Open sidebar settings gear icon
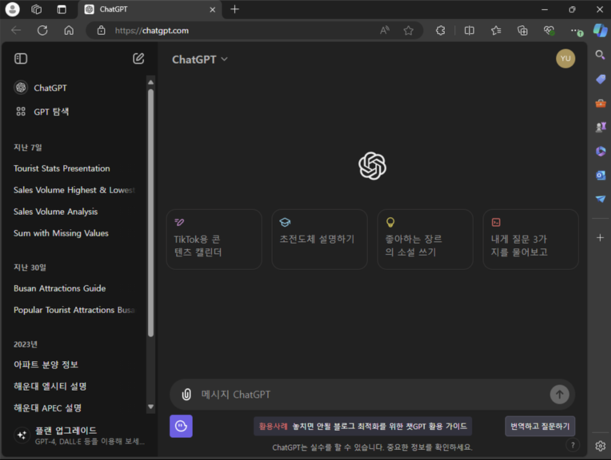Image resolution: width=611 pixels, height=460 pixels. [600, 446]
